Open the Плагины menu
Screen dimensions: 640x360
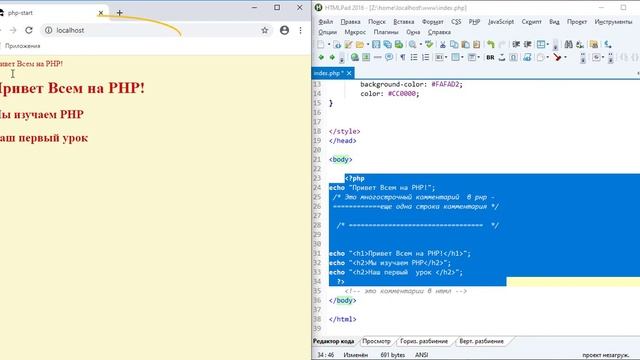pos(386,32)
